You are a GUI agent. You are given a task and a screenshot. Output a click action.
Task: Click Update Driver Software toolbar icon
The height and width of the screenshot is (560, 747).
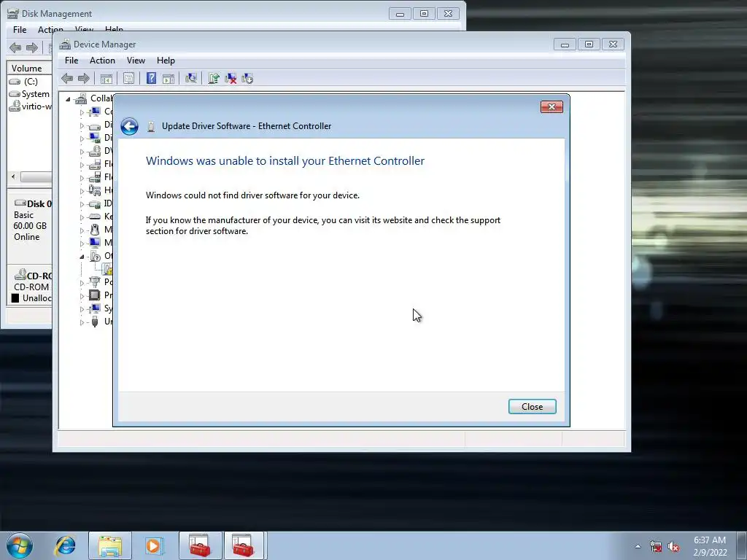pos(214,79)
